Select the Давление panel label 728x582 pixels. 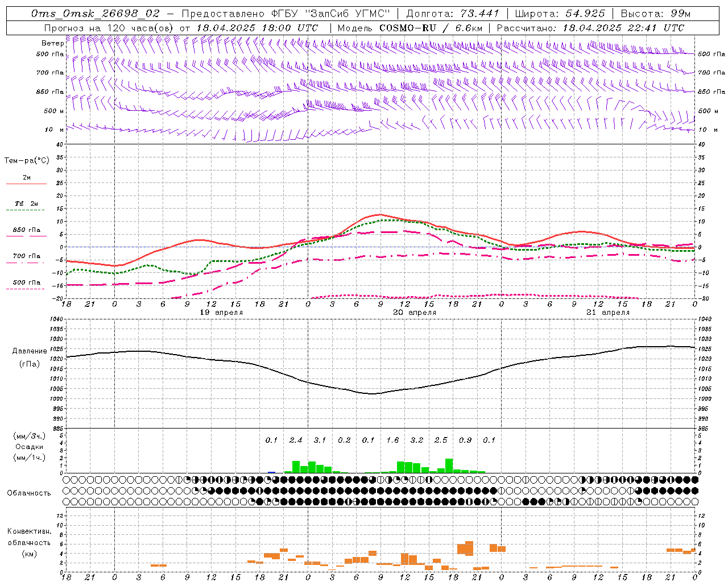(30, 351)
